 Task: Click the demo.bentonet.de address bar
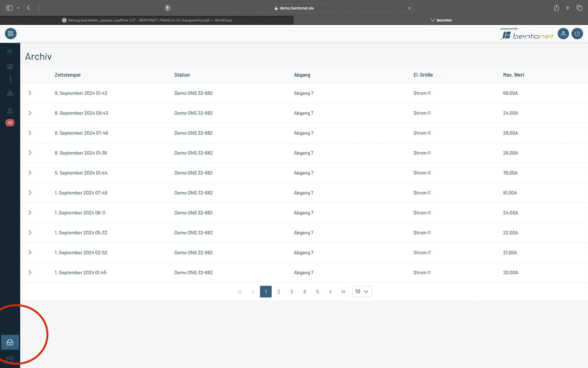coord(294,8)
